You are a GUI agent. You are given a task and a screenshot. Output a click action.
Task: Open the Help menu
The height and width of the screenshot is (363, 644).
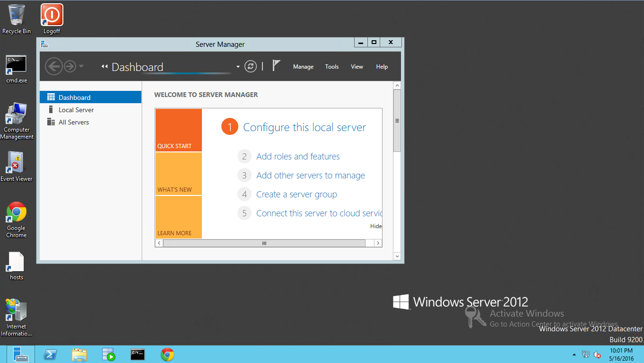coord(382,67)
